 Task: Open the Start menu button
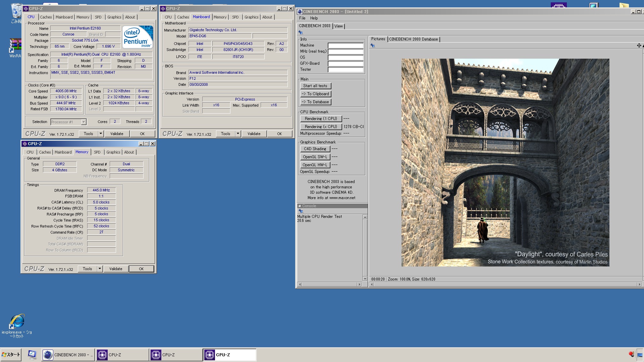(11, 355)
